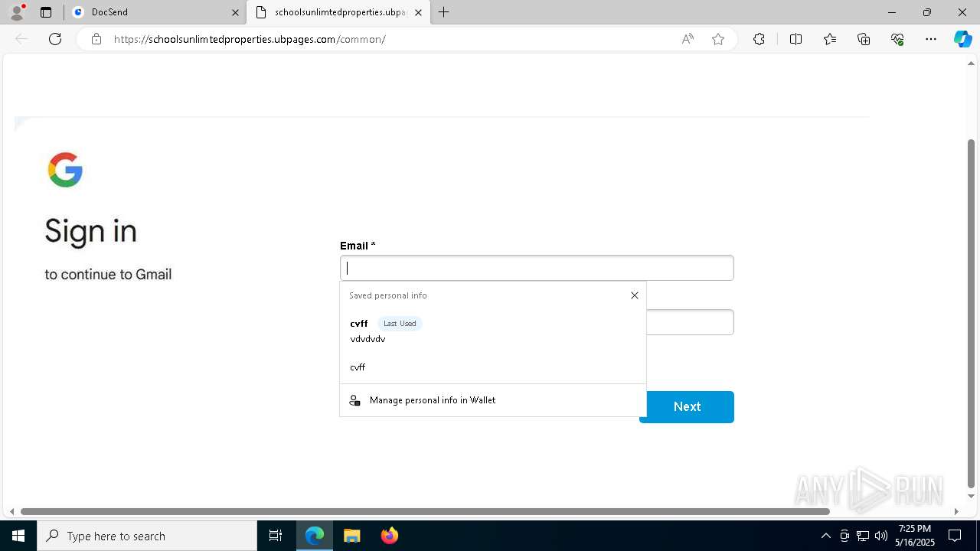Select the cvff Last Used suggestion
Screen dimensions: 980x551
click(493, 331)
